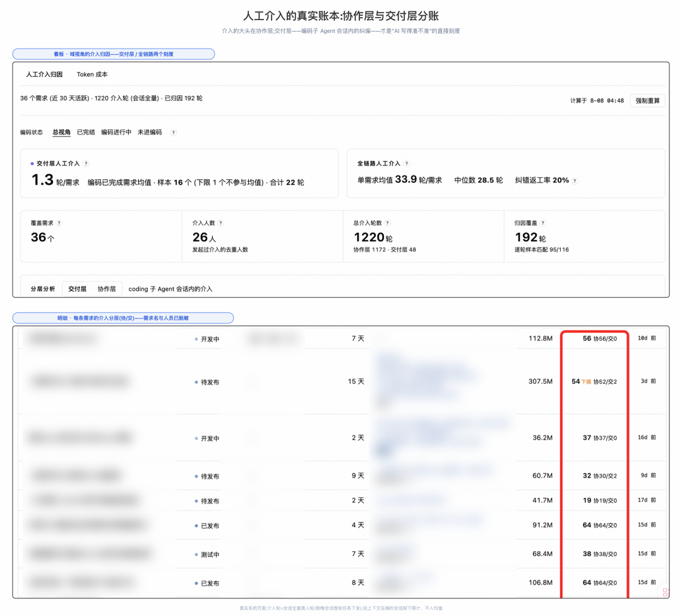Click the help icon beside 覆盖需求

click(x=59, y=223)
